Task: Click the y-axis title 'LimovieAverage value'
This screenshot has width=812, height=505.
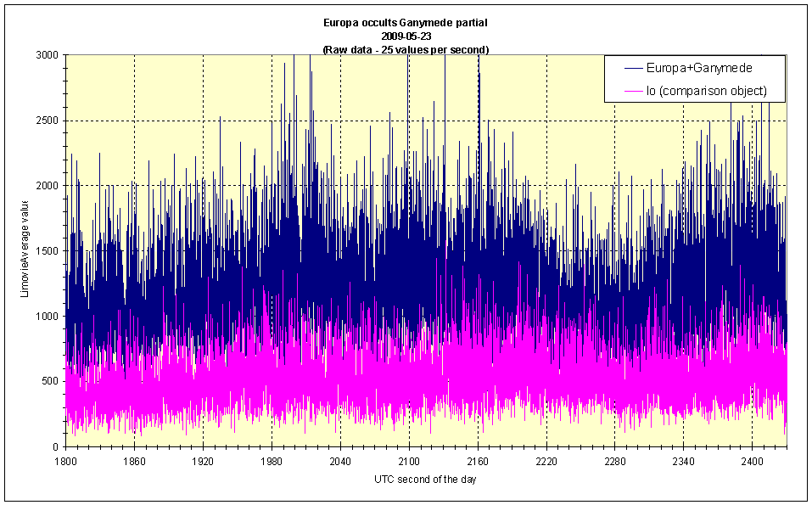Action: click(x=25, y=250)
